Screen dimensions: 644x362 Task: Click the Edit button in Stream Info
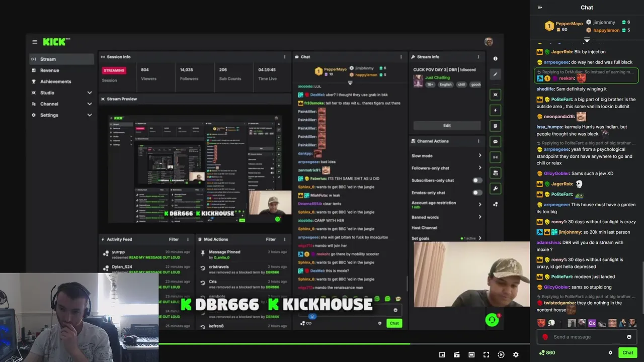(447, 125)
